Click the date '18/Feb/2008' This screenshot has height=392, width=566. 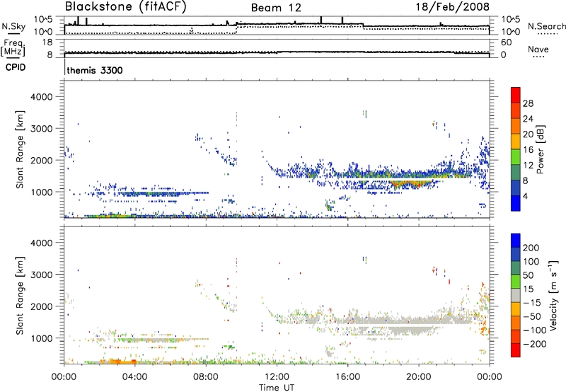pyautogui.click(x=453, y=6)
